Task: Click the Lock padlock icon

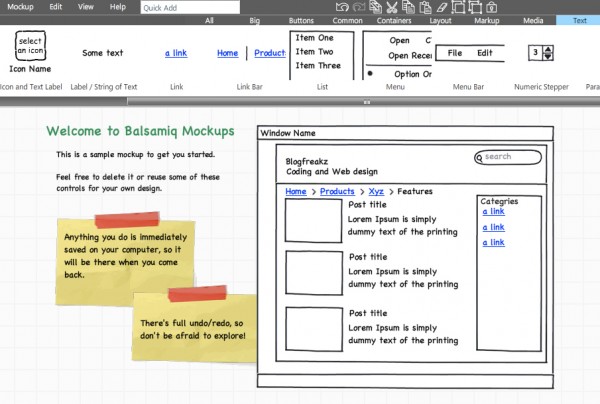Action: pyautogui.click(x=491, y=7)
